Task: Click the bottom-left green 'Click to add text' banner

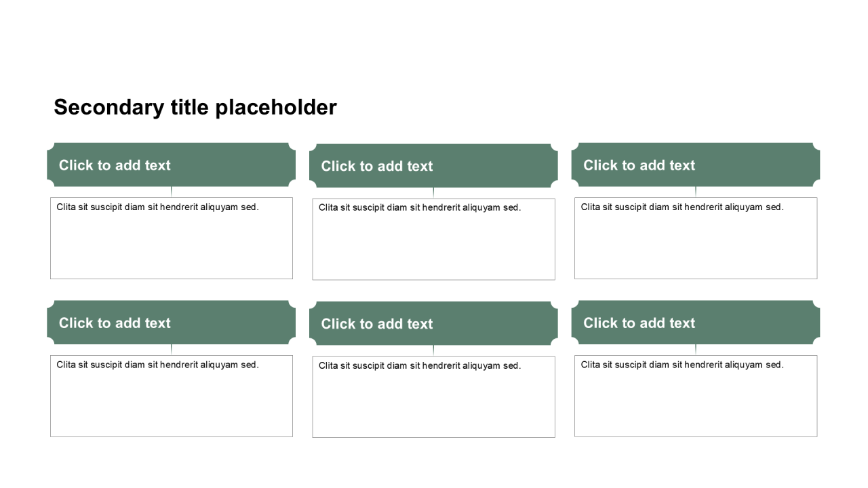Action: [x=172, y=323]
